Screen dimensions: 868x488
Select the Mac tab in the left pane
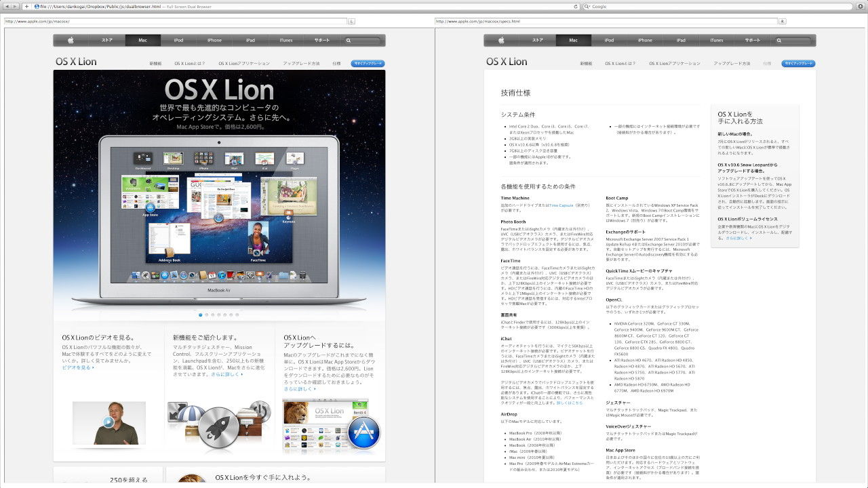143,40
